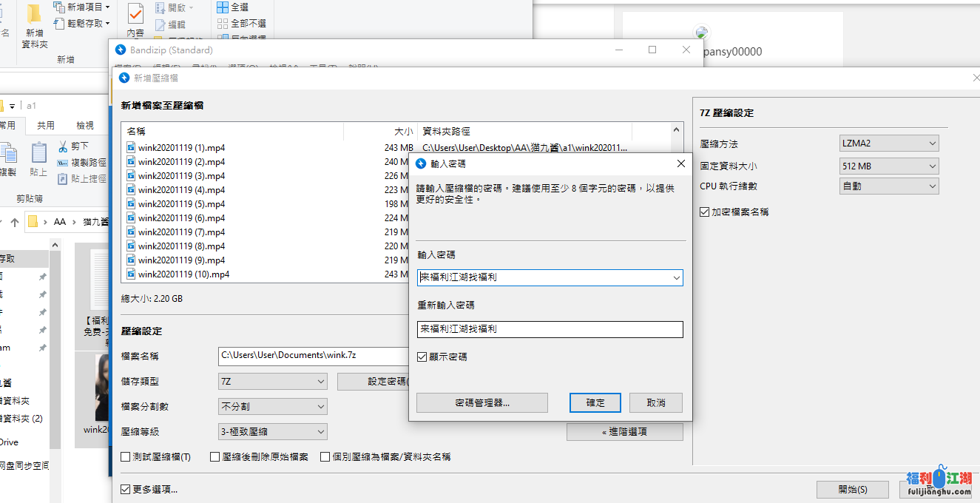
Task: Click the Select All grid icon
Action: pos(223,7)
